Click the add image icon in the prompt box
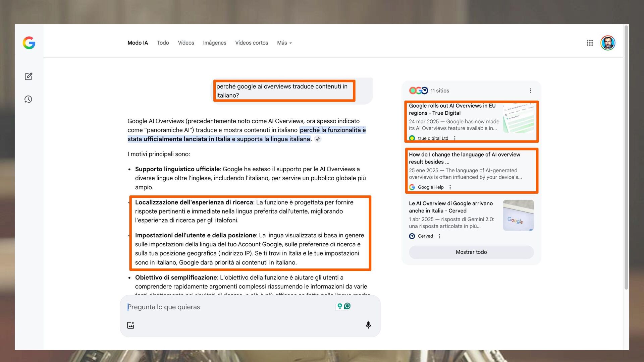Viewport: 644px width, 362px height. point(131,325)
